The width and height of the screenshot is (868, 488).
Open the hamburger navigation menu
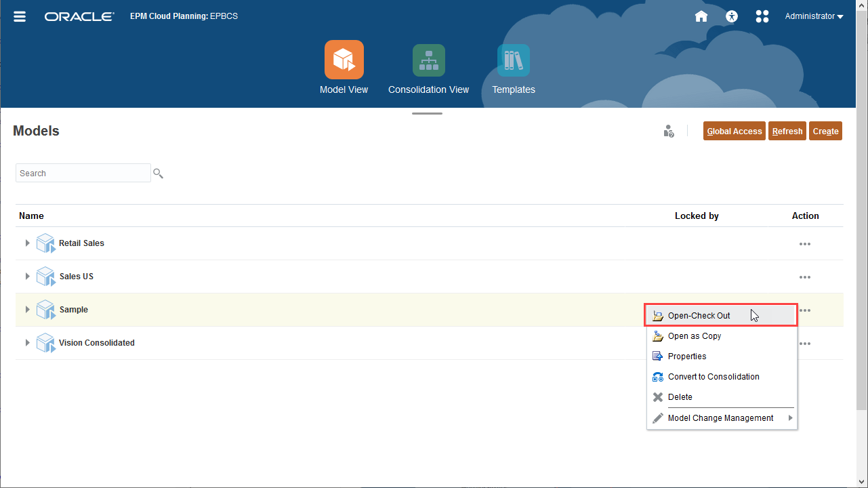tap(19, 16)
